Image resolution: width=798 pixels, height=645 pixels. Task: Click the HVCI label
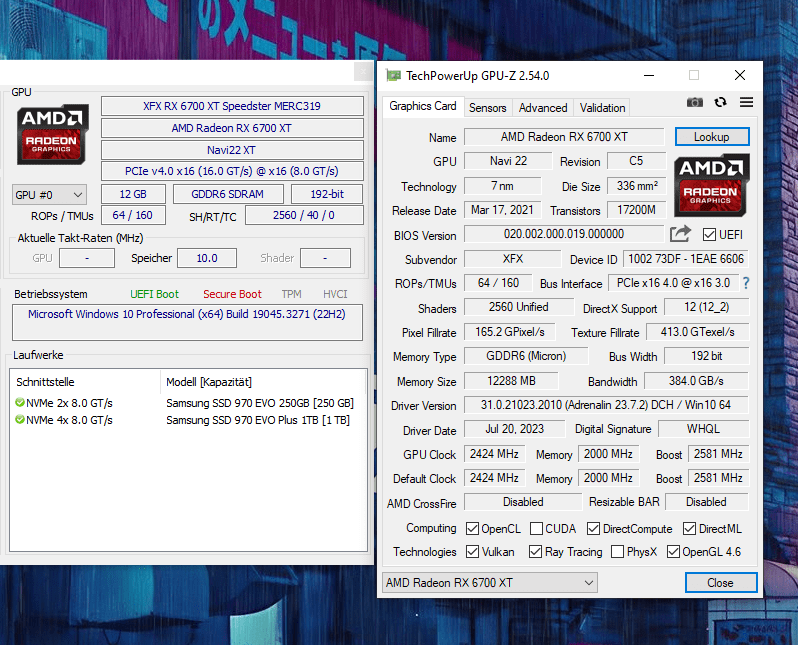[x=335, y=294]
